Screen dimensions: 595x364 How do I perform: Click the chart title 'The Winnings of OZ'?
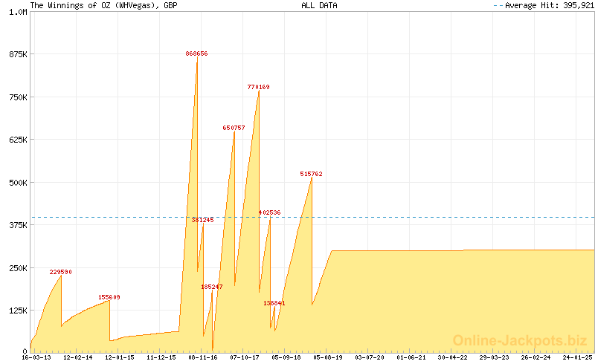pos(93,5)
